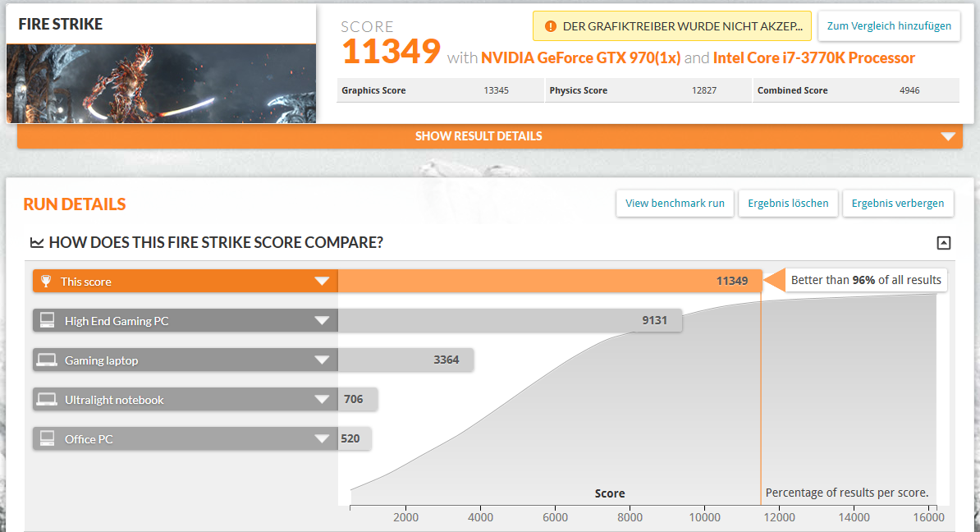
Task: Click the Score axis label on the chart
Action: pos(610,493)
